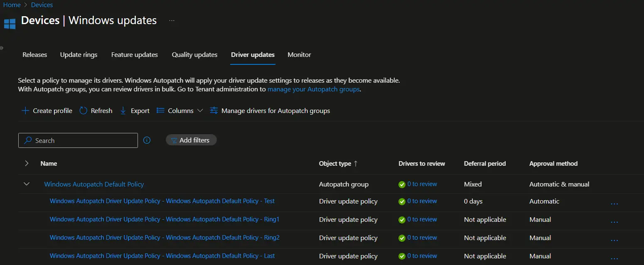Click the green status icon on Test policy row

click(x=402, y=201)
